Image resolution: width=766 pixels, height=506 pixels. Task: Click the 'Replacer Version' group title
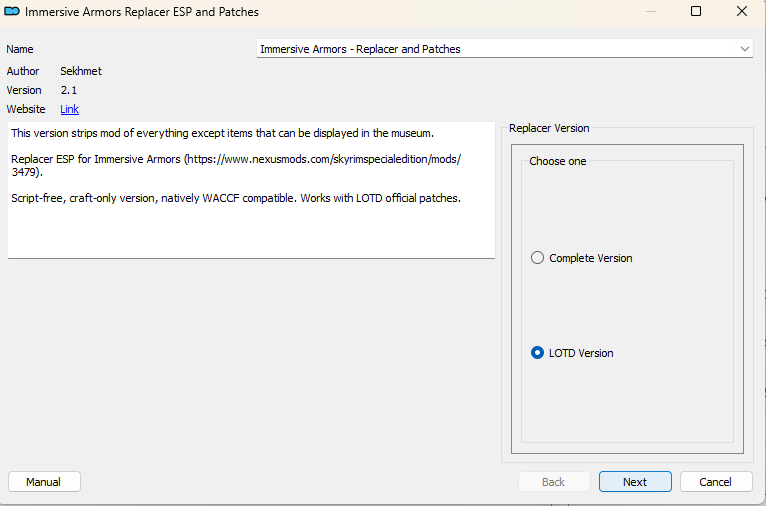(x=549, y=128)
